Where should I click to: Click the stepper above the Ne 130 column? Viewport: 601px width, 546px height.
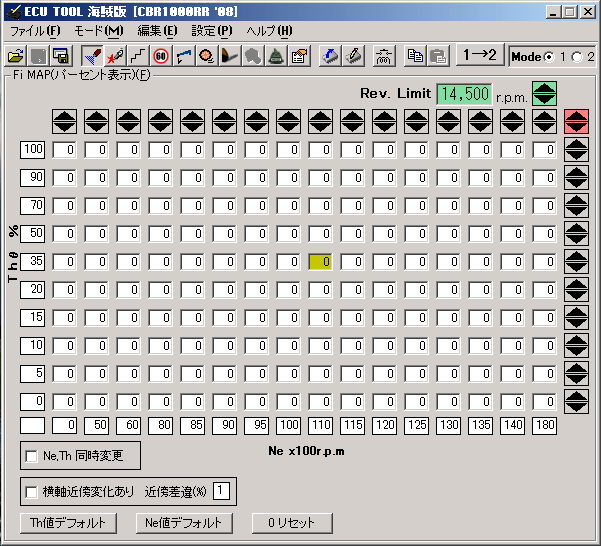tap(448, 121)
